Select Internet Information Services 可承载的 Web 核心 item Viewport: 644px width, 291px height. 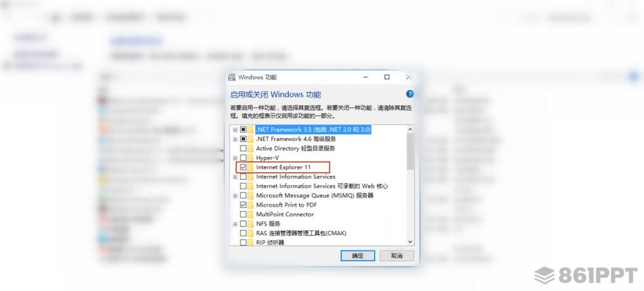coord(322,186)
